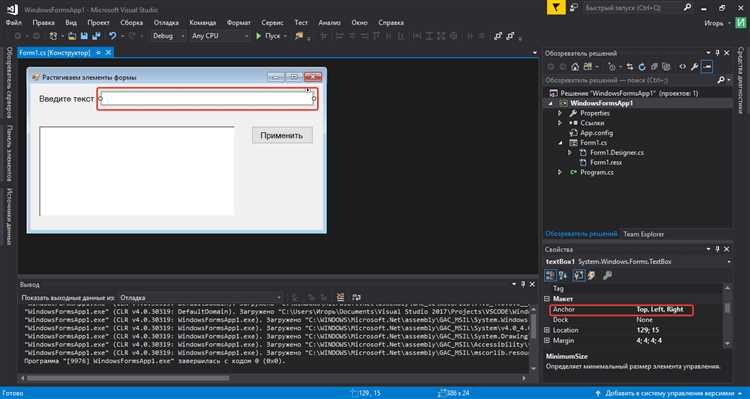
Task: Collapse the WindowsFormsApp1 project node
Action: (550, 103)
